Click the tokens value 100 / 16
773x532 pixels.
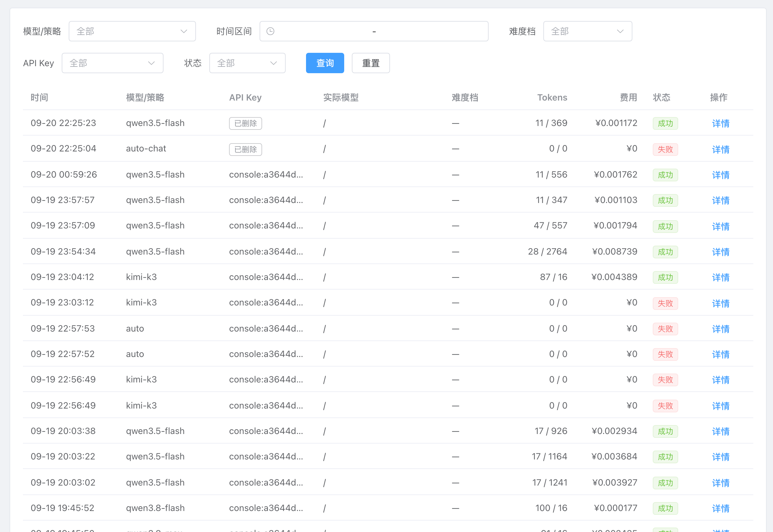click(x=551, y=508)
